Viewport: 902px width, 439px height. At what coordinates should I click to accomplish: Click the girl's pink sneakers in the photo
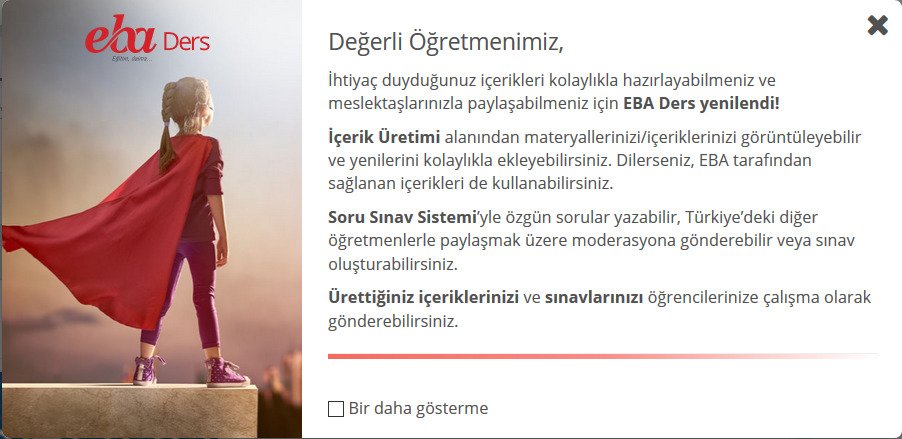click(x=225, y=373)
